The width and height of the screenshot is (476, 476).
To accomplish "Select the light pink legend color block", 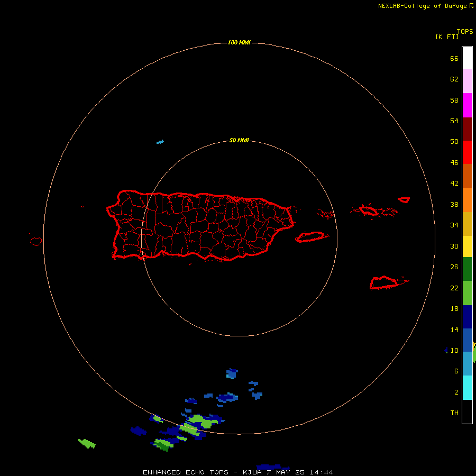I will click(x=467, y=81).
